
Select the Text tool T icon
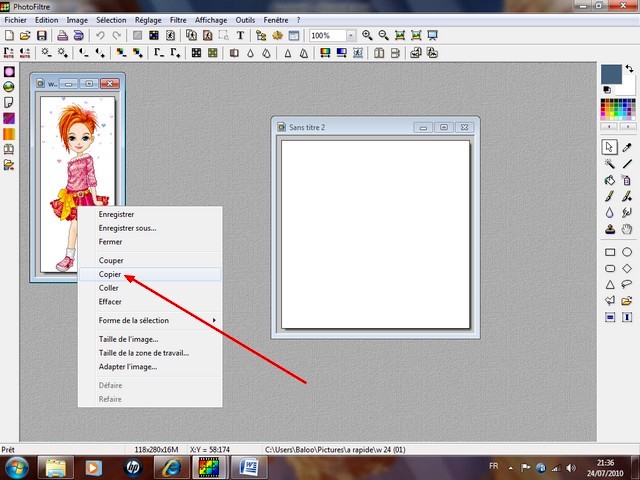tap(240, 36)
